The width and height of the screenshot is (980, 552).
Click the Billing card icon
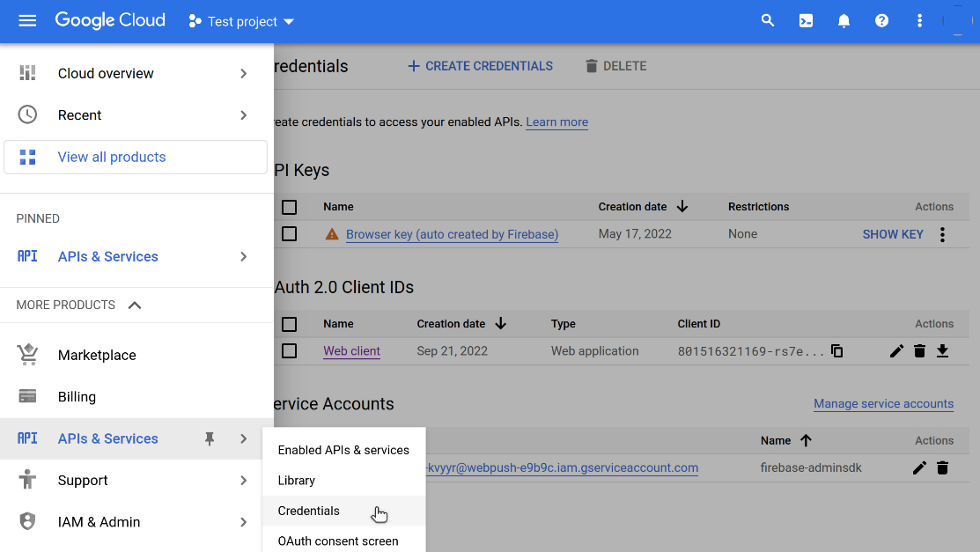(27, 396)
